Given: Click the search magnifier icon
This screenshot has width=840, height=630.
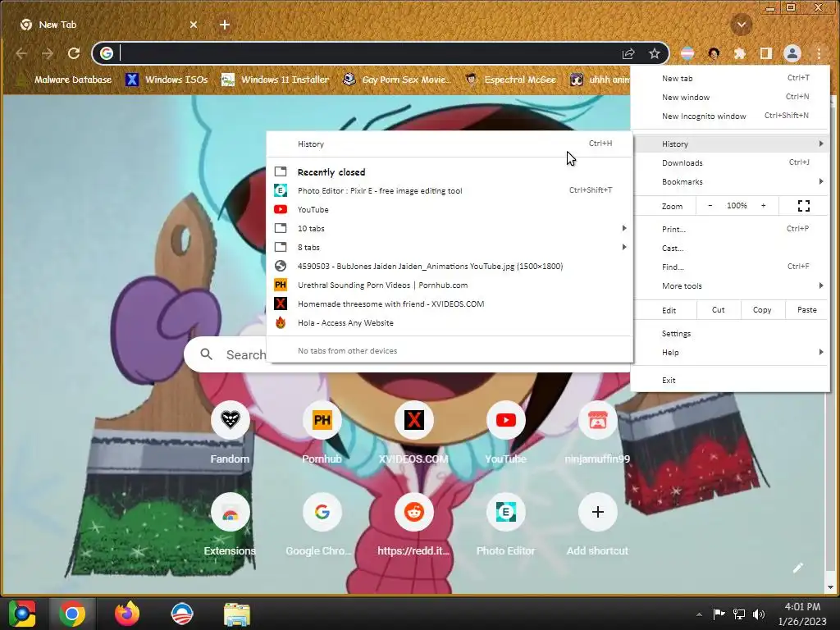Looking at the screenshot, I should 206,354.
